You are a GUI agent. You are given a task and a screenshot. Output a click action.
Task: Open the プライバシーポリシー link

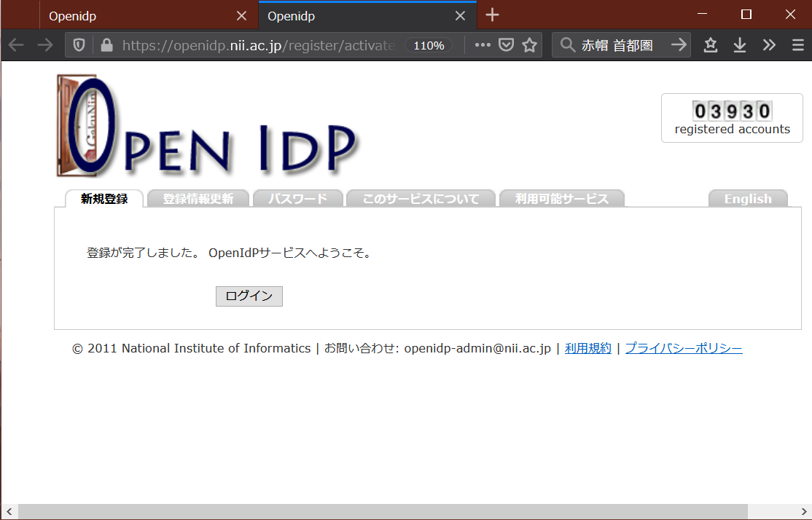point(684,348)
